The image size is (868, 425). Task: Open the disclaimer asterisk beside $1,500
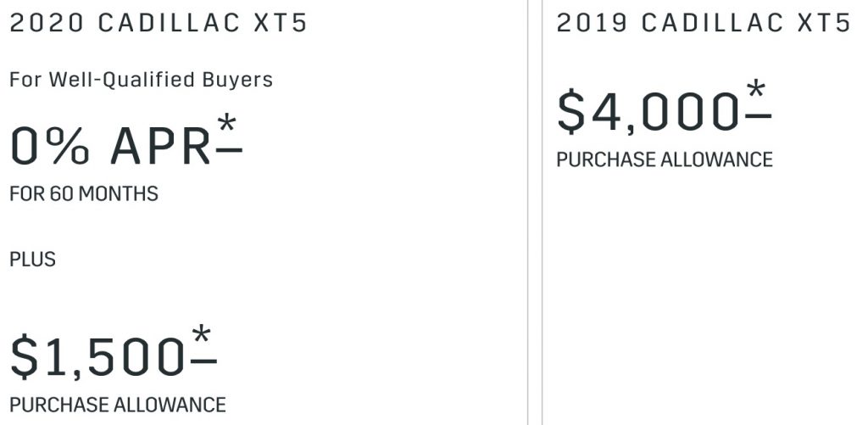coord(202,335)
